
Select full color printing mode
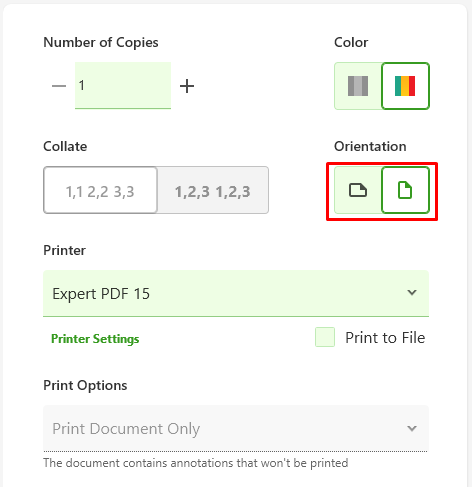(x=405, y=86)
